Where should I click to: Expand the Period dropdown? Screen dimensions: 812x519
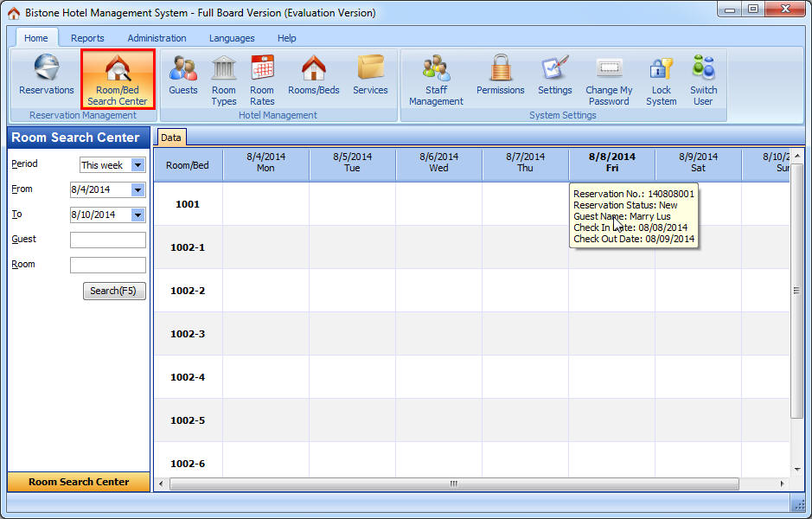click(x=138, y=165)
